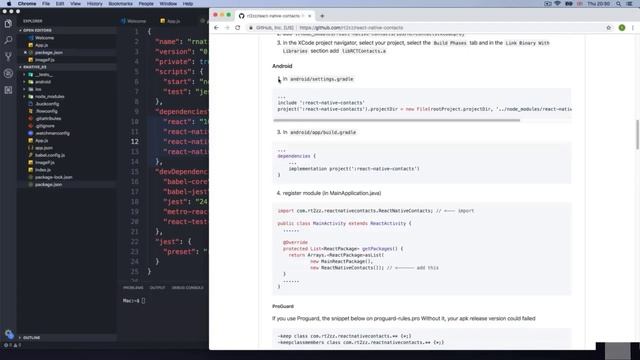
Task: Open the Window menu
Action: 168,4
